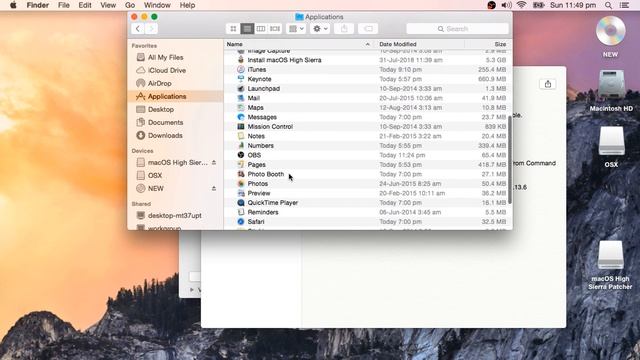The image size is (640, 360).
Task: Select desktop-mt37upt under Shared
Action: tap(176, 215)
